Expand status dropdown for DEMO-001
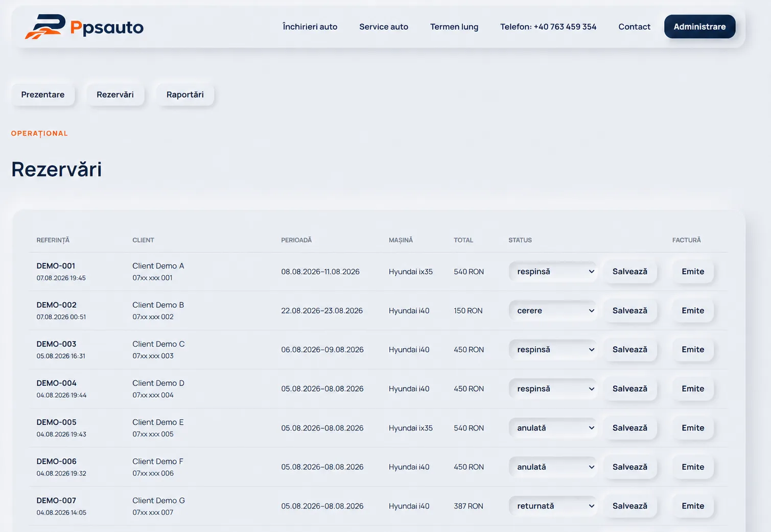 point(553,272)
